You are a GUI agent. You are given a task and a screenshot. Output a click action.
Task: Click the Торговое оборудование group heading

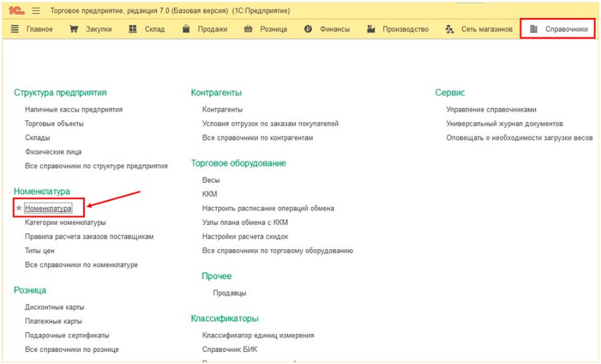[238, 163]
